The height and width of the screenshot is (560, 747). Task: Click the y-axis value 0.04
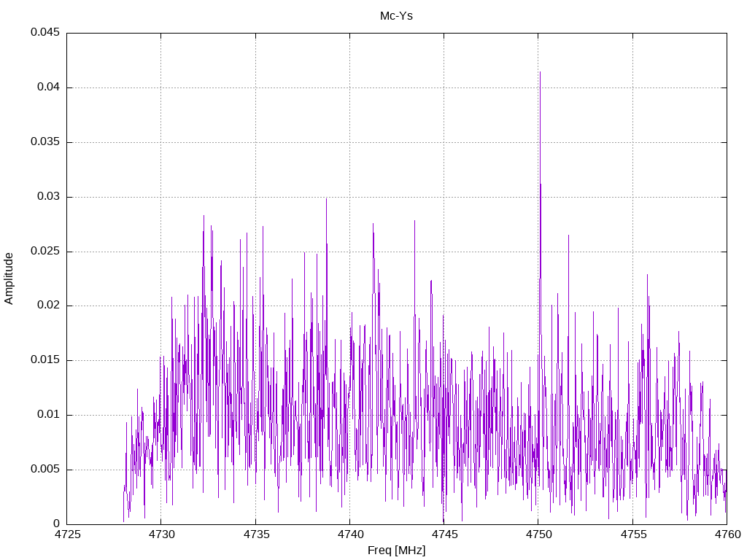pos(49,87)
